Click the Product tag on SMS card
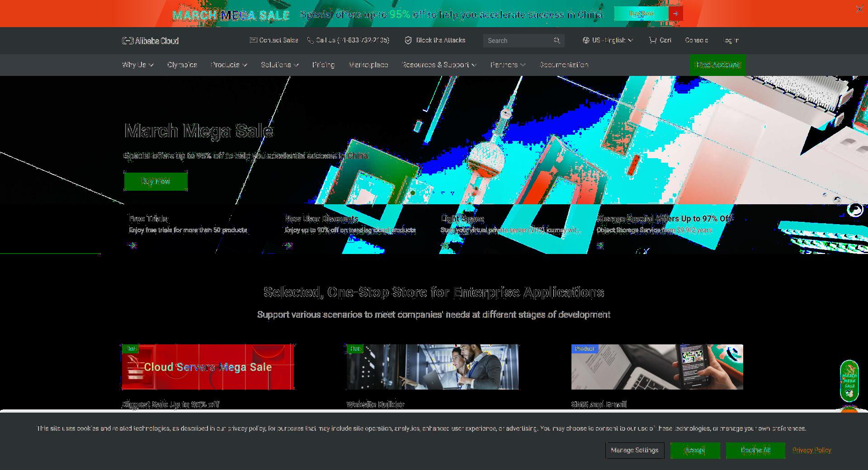868x470 pixels. pyautogui.click(x=585, y=348)
